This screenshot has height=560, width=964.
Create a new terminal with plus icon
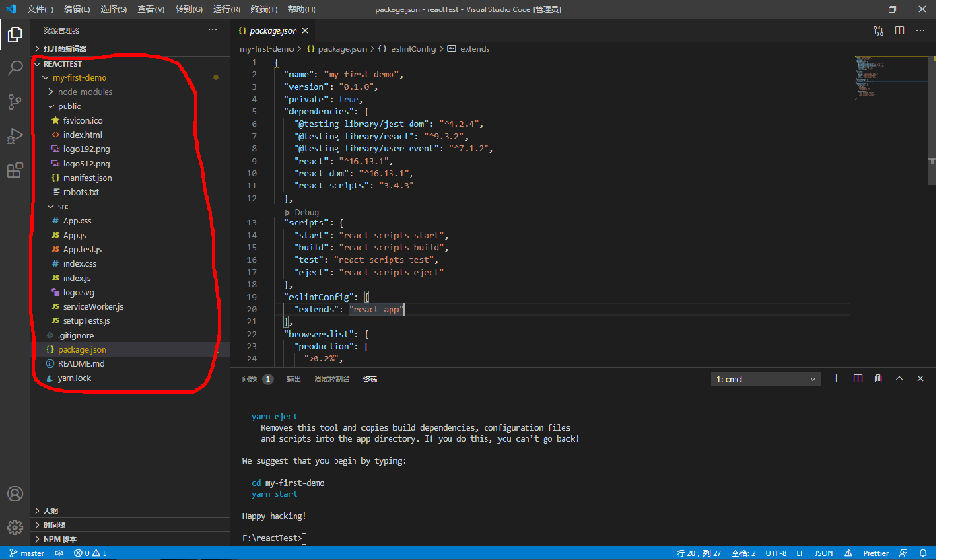(836, 378)
